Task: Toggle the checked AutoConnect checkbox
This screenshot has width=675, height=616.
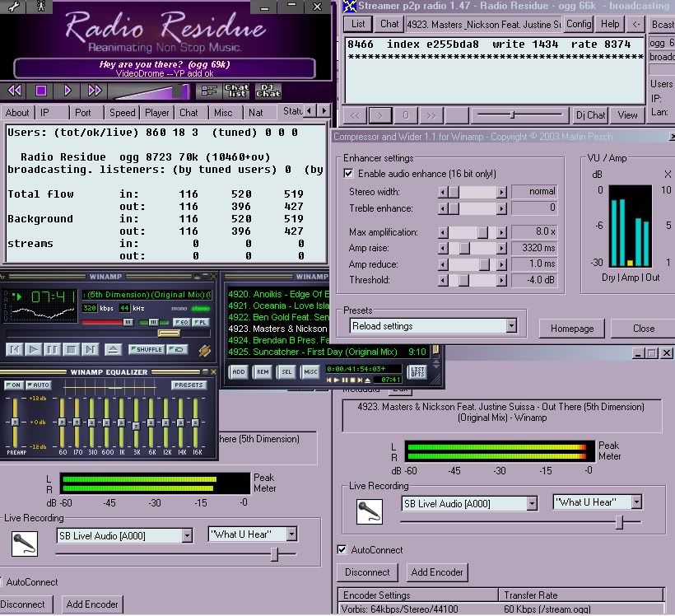Action: click(342, 549)
